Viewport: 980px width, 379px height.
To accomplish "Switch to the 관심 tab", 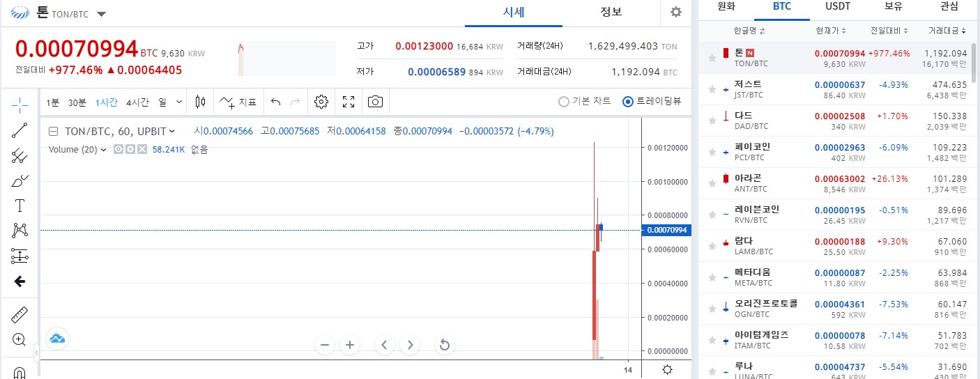I will [x=949, y=7].
